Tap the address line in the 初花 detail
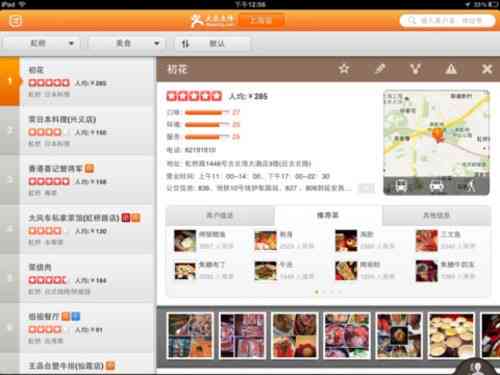The width and height of the screenshot is (500, 375). coord(239,163)
